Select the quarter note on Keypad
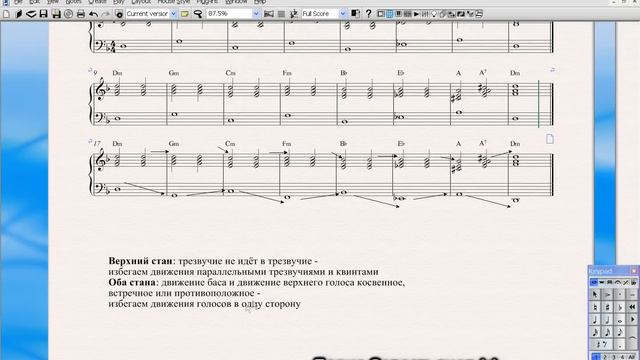 595,319
